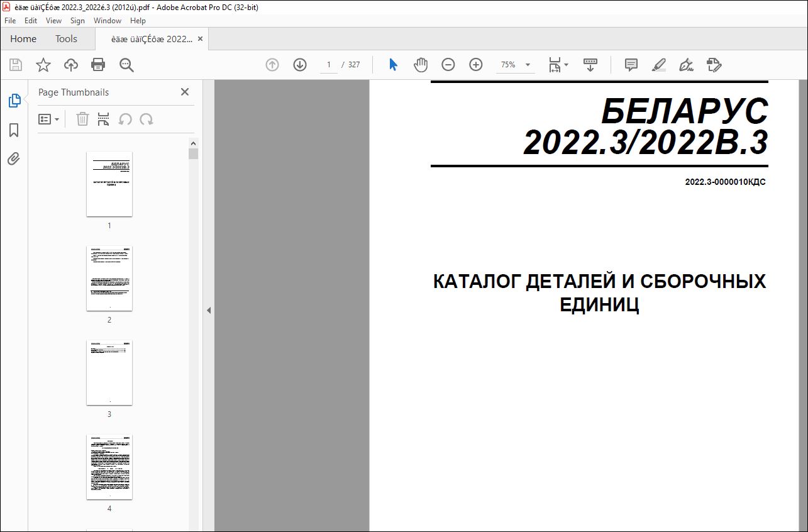The image size is (808, 532).
Task: Open find text magnifier icon
Action: [126, 65]
